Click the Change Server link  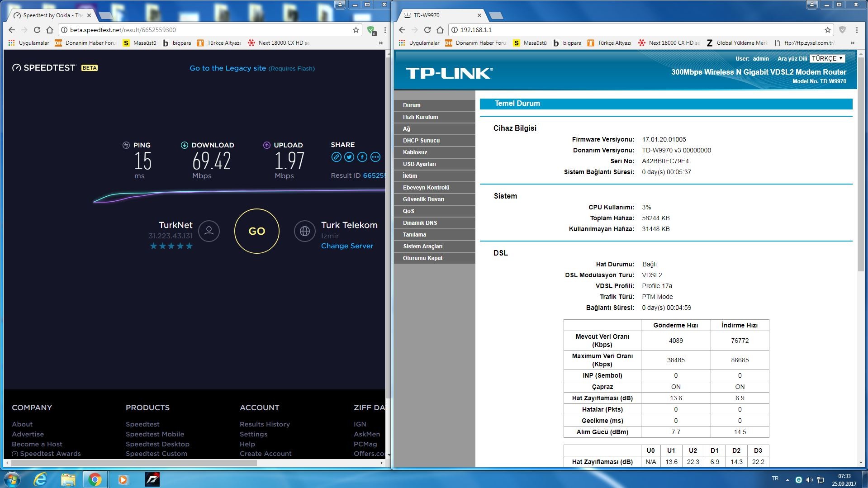coord(347,246)
